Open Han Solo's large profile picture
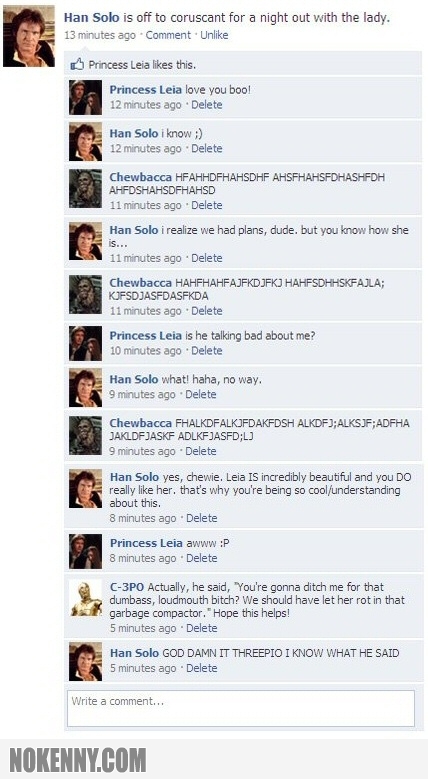Image resolution: width=428 pixels, height=779 pixels. (x=29, y=36)
